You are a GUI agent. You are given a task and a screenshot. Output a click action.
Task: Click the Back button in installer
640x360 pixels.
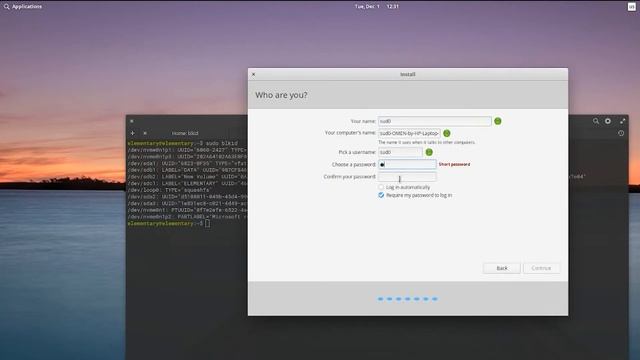point(502,268)
